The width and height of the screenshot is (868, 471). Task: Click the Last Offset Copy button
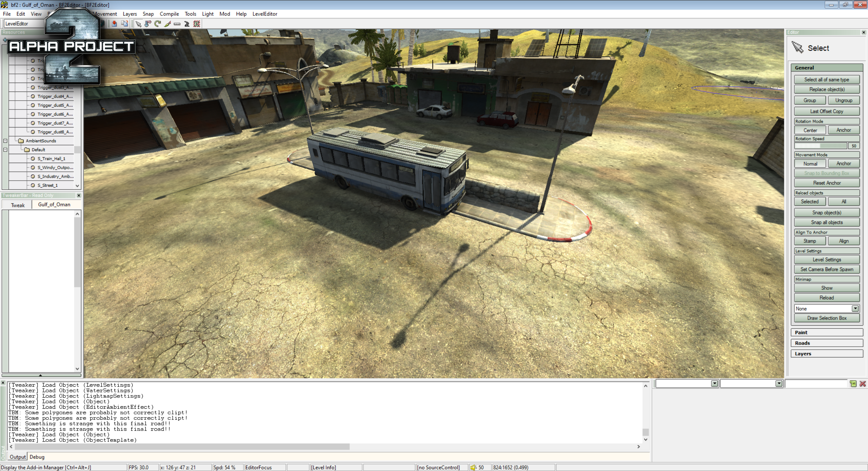coord(827,111)
